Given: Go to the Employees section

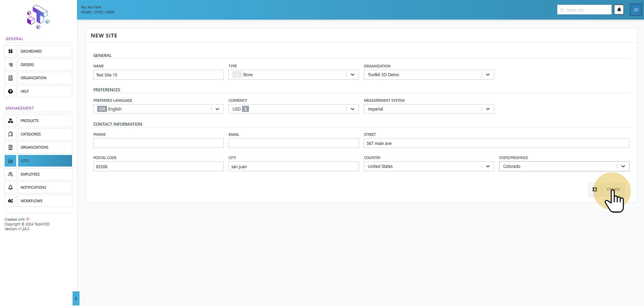Looking at the screenshot, I should pyautogui.click(x=45, y=174).
